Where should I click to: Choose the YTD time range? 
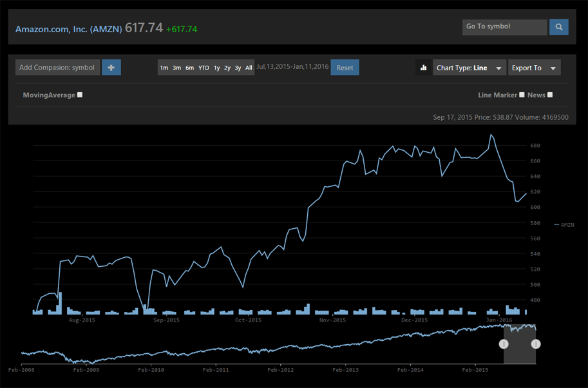tap(204, 68)
